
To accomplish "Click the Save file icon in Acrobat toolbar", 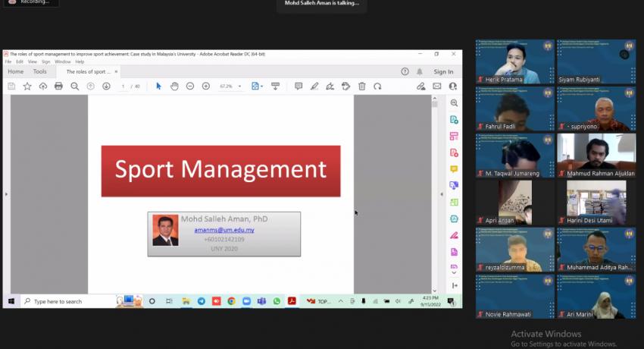I will coord(11,86).
